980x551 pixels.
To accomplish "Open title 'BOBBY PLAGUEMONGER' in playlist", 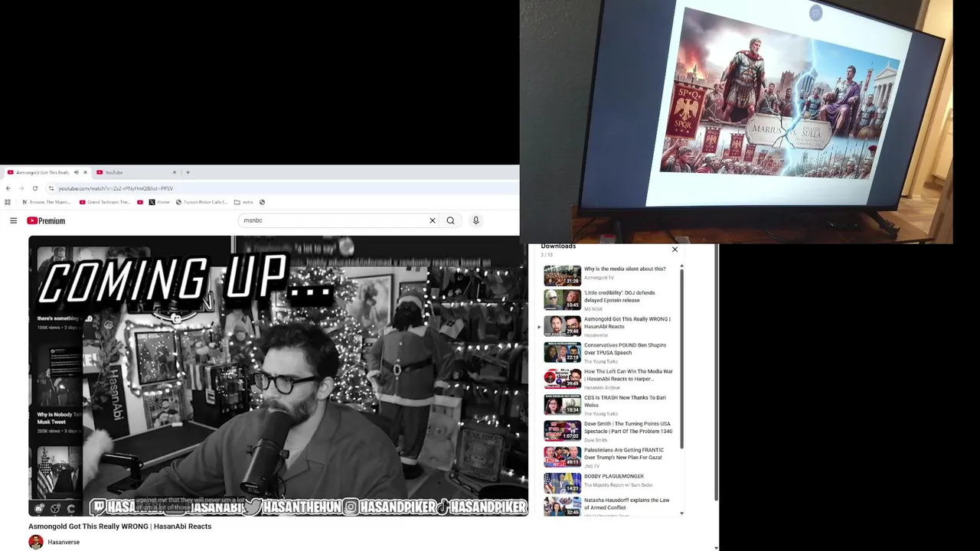I will pyautogui.click(x=613, y=476).
